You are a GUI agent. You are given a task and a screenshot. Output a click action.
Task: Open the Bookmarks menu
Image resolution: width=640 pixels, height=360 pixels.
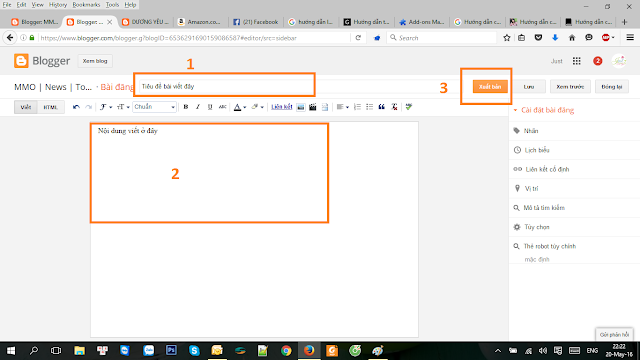coord(86,5)
